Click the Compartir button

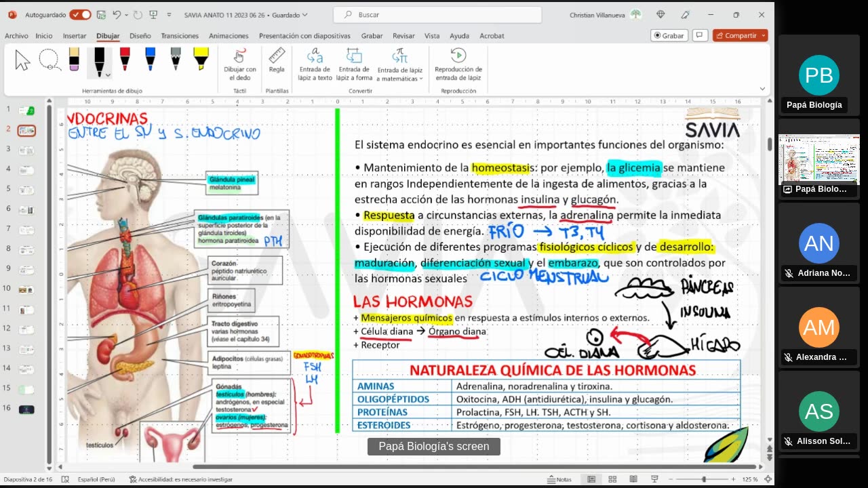tap(736, 35)
